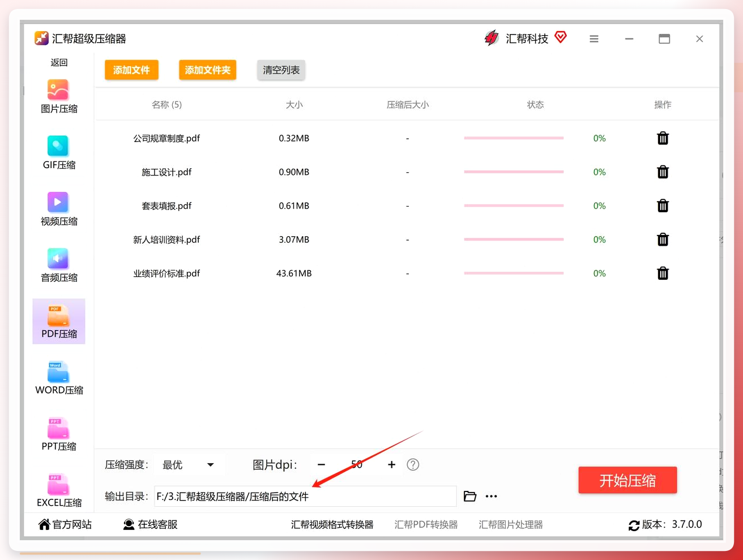Select file name 公司规章制度.pdf
Viewport: 743px width, 560px height.
point(166,138)
